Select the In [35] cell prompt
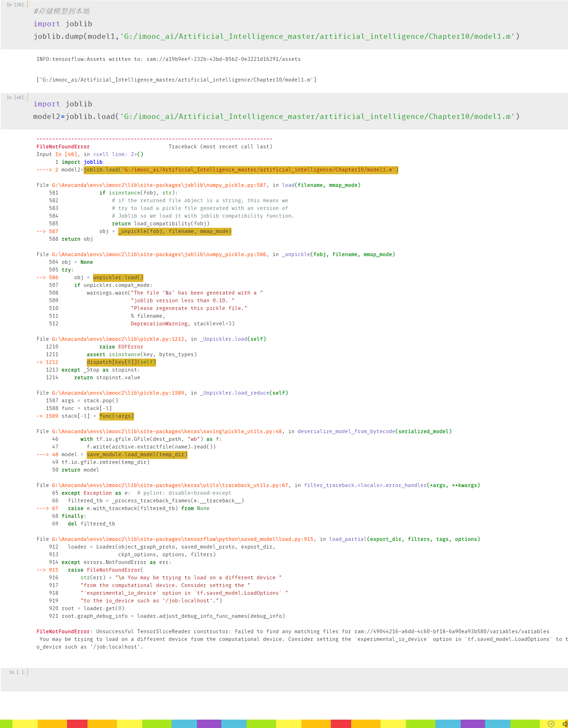Image resolution: width=568 pixels, height=728 pixels. pos(16,5)
